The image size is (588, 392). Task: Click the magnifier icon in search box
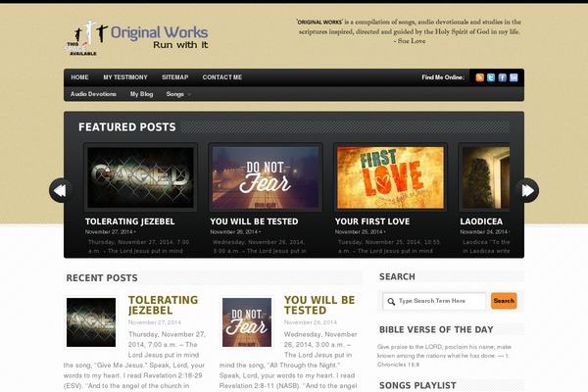(x=391, y=301)
